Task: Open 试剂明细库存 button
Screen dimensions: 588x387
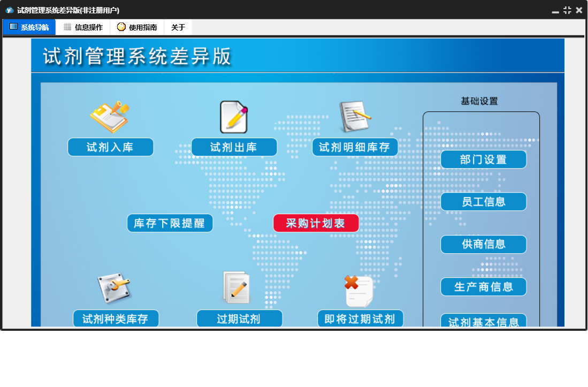Action: click(355, 147)
